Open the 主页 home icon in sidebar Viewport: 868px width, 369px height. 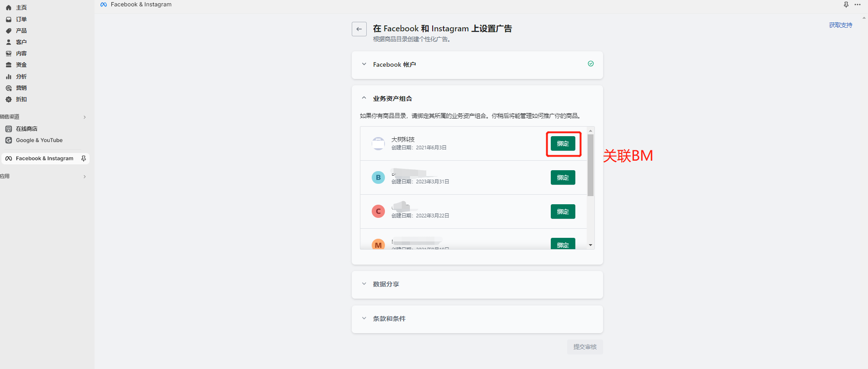pyautogui.click(x=9, y=8)
